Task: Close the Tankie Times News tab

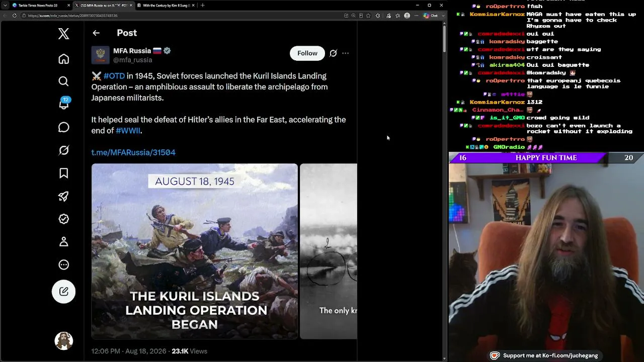Action: (68, 6)
